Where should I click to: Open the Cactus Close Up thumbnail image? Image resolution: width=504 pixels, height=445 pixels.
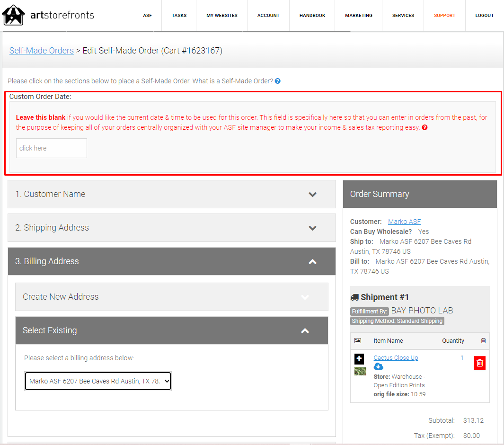[360, 372]
